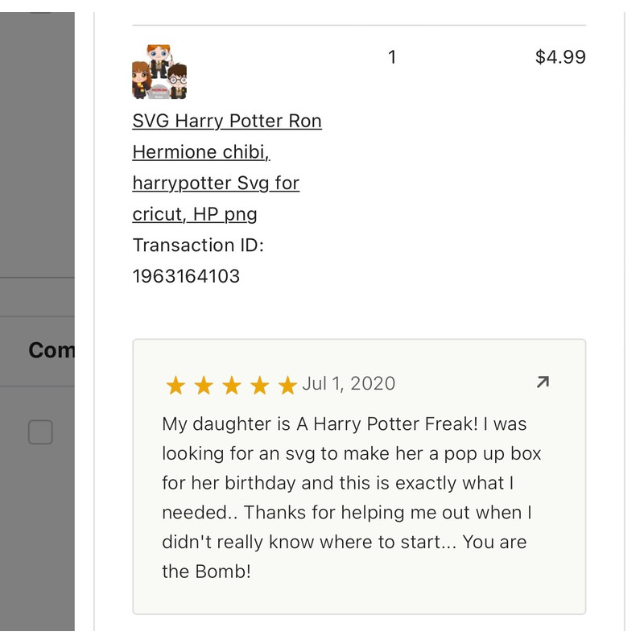Click the fourth star in the rating
The width and height of the screenshot is (644, 644).
259,386
